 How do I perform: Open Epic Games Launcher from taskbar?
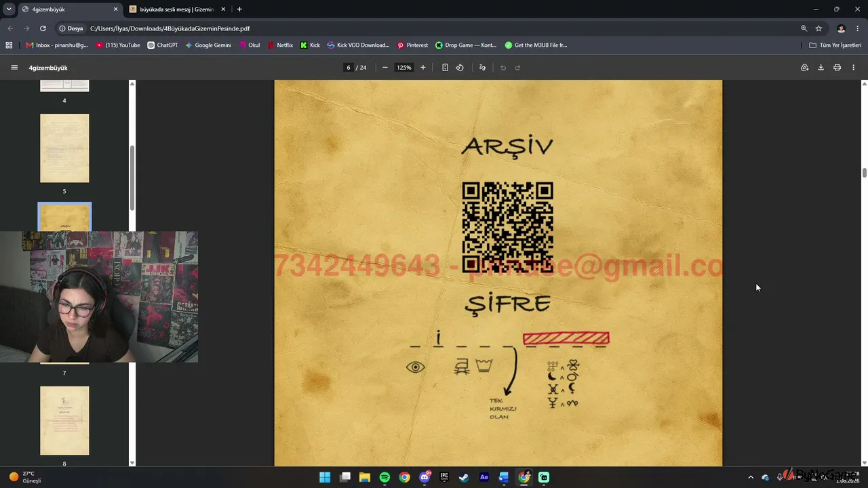[x=444, y=477]
